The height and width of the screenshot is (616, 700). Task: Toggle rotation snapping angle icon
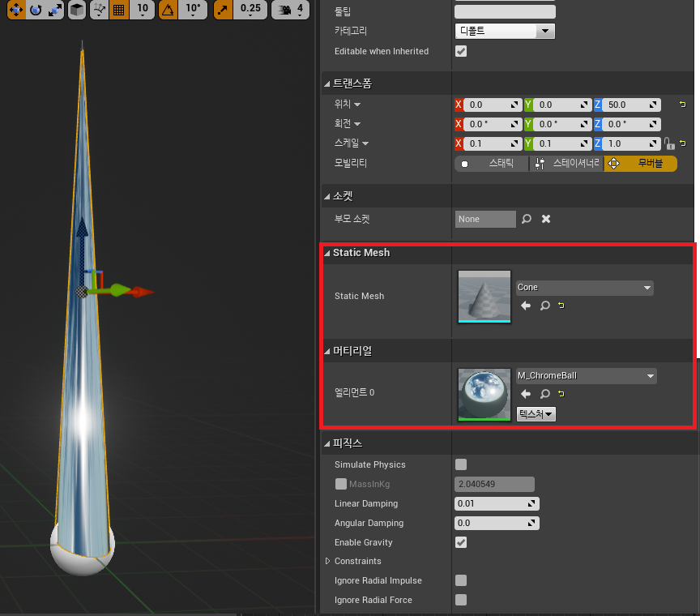pyautogui.click(x=168, y=10)
